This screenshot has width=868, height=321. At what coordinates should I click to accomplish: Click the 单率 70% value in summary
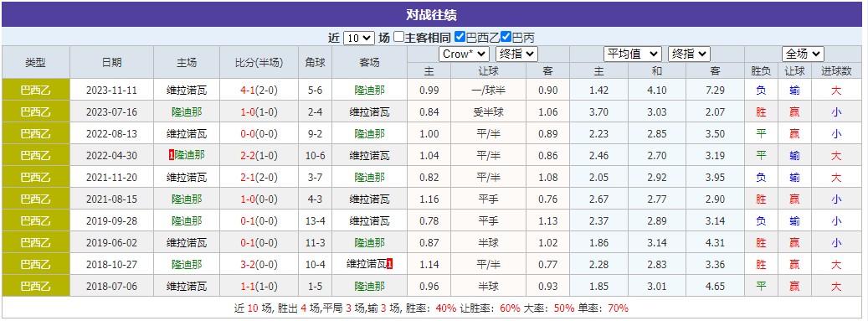[619, 308]
